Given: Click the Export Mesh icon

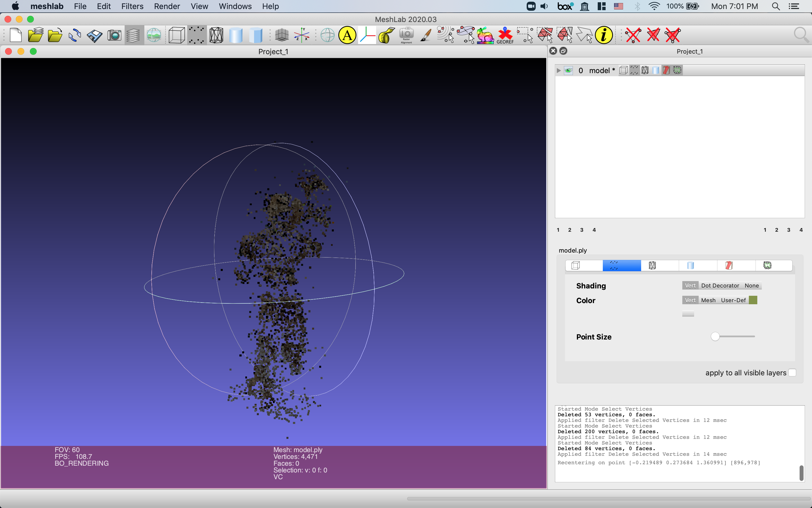Looking at the screenshot, I should [x=94, y=35].
